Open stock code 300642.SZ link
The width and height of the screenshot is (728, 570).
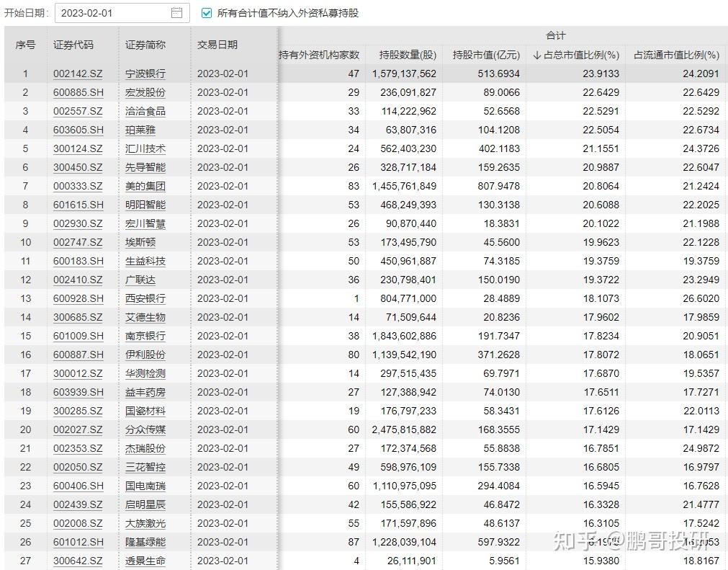(78, 561)
